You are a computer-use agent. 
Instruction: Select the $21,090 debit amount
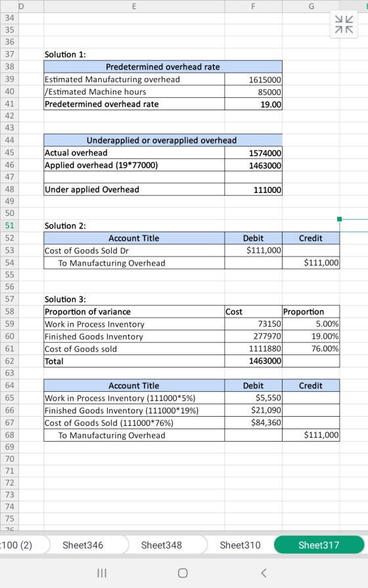pyautogui.click(x=254, y=410)
